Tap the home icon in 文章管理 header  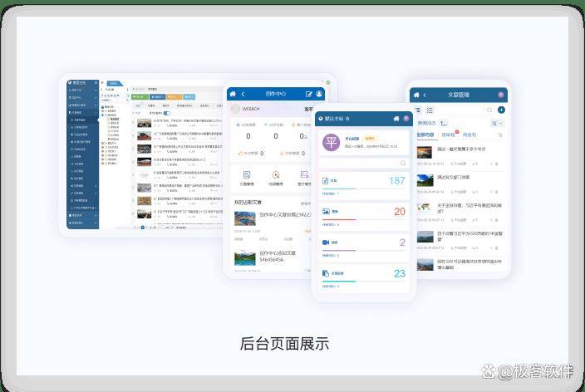(x=416, y=96)
